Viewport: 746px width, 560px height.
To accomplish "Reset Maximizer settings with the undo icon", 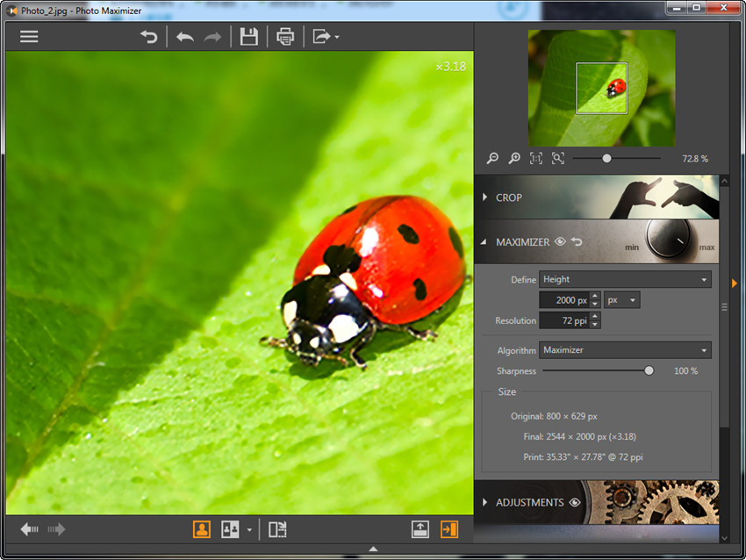I will point(577,241).
